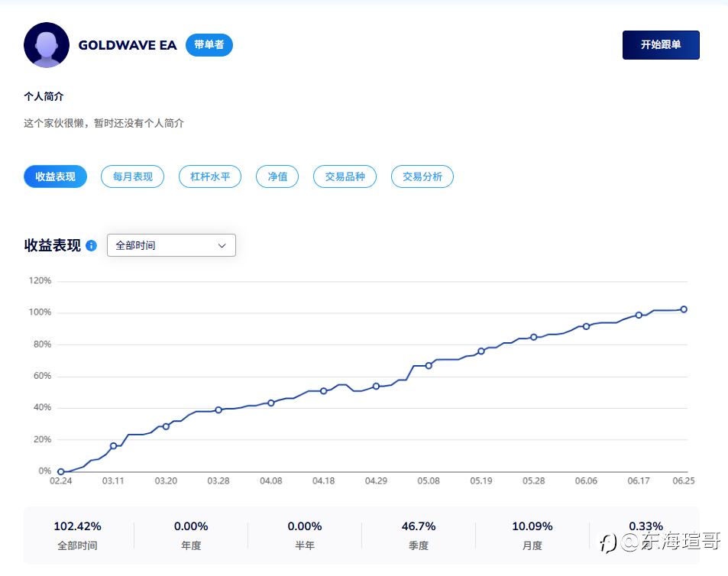Image resolution: width=728 pixels, height=576 pixels.
Task: Open the 交易品种 tab
Action: 345,176
